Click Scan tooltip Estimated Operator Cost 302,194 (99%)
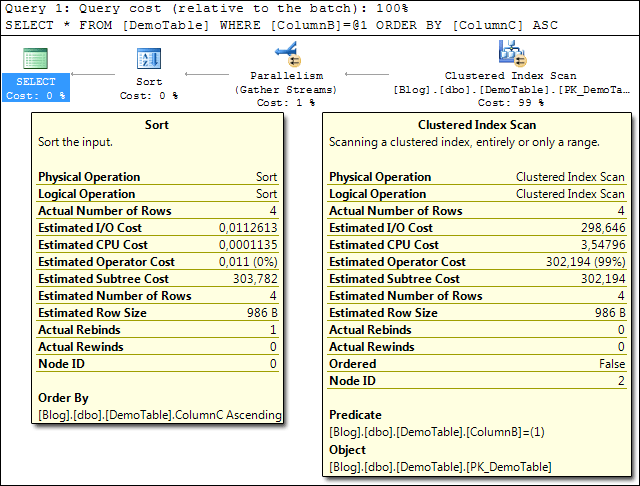This screenshot has width=640, height=486. point(477,262)
